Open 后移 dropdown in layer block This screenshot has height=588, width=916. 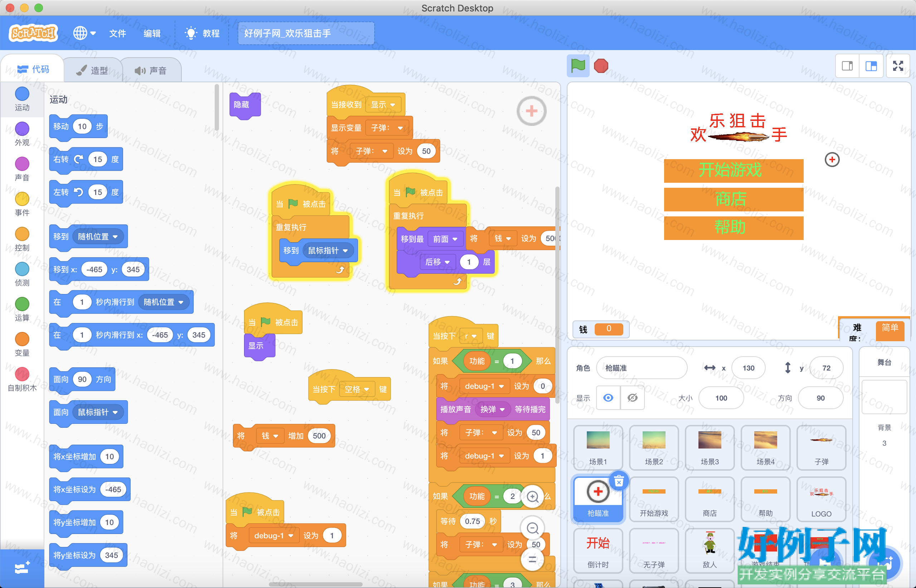click(x=437, y=262)
